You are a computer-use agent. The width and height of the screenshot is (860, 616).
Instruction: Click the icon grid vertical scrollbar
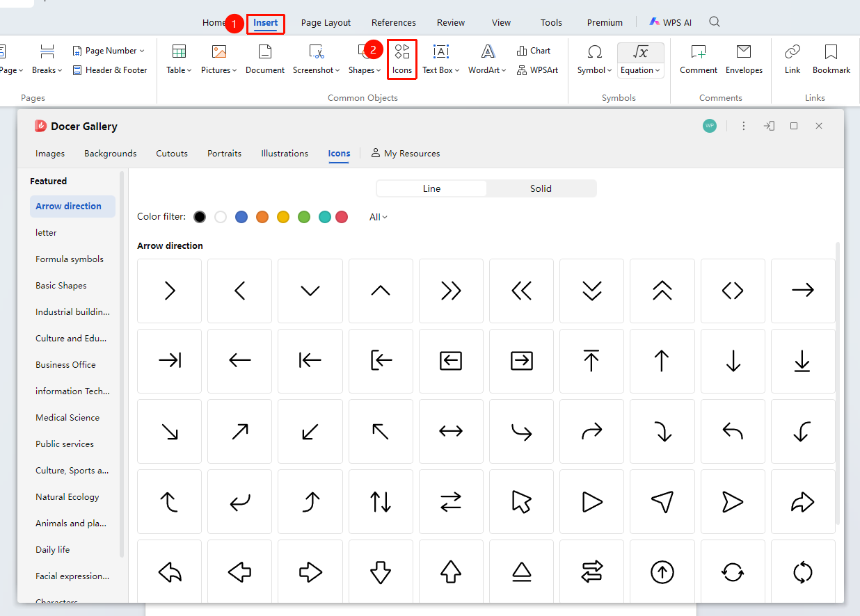pyautogui.click(x=838, y=384)
